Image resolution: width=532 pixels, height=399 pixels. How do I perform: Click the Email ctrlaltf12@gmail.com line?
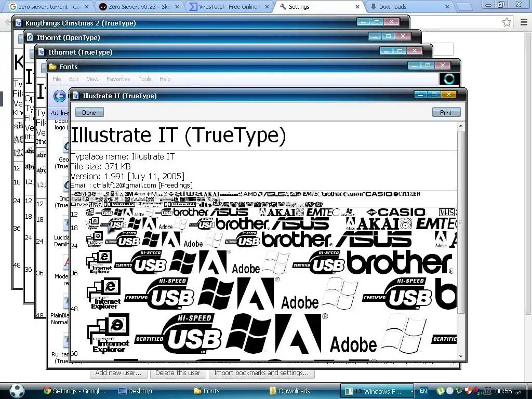pyautogui.click(x=131, y=185)
